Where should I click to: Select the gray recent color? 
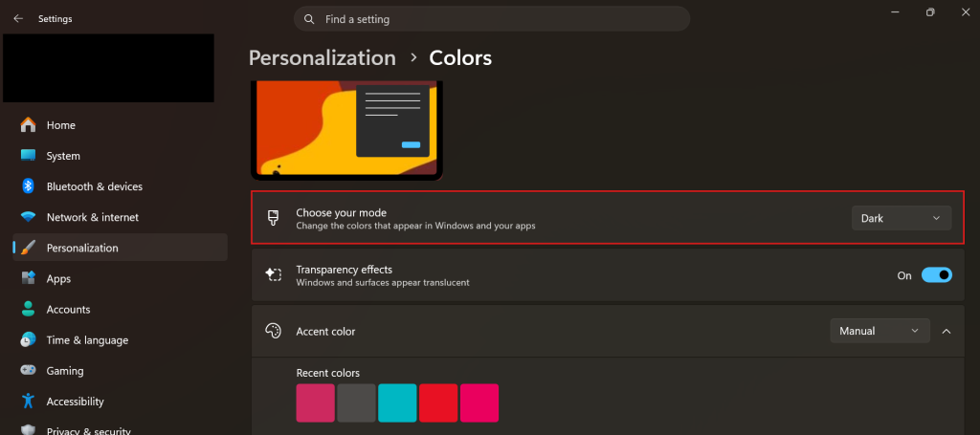356,402
